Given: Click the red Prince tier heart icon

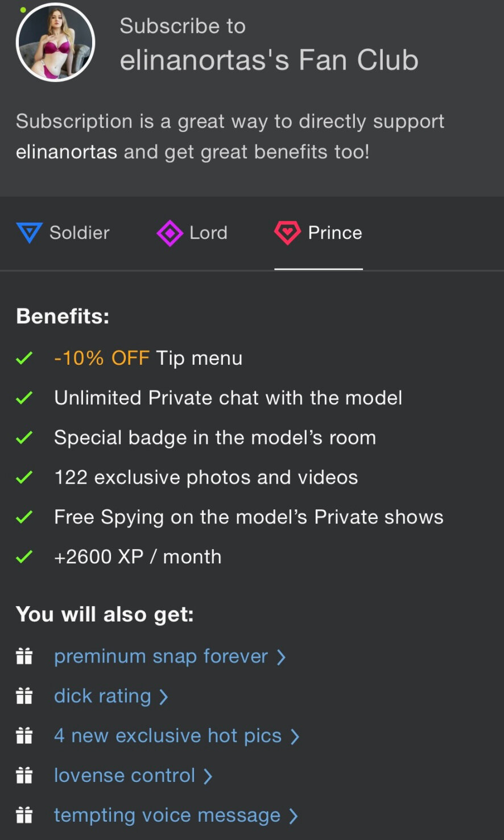Looking at the screenshot, I should (x=287, y=233).
